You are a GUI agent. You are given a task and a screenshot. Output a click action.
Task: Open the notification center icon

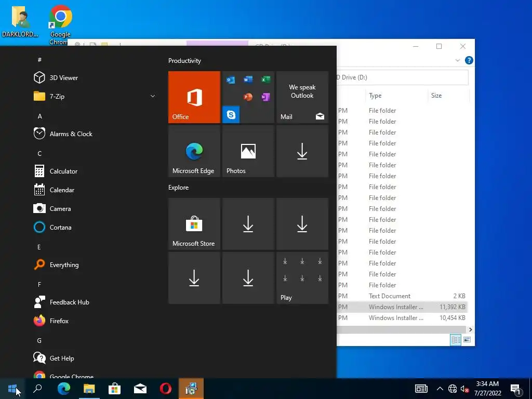pos(515,390)
